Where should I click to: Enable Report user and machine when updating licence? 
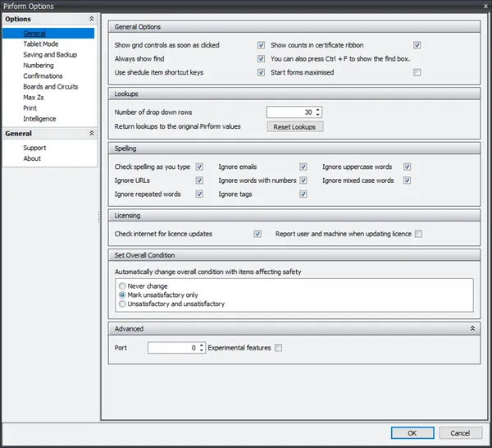[418, 234]
